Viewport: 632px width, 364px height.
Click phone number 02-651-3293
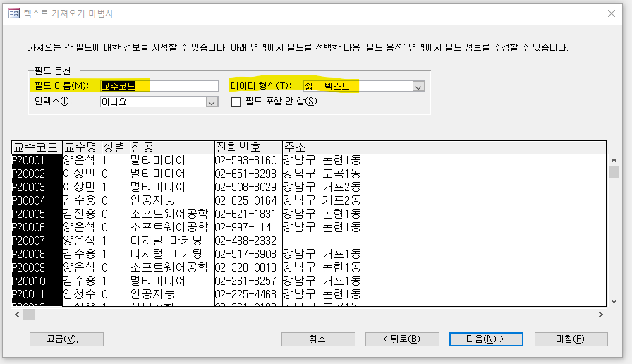point(246,174)
